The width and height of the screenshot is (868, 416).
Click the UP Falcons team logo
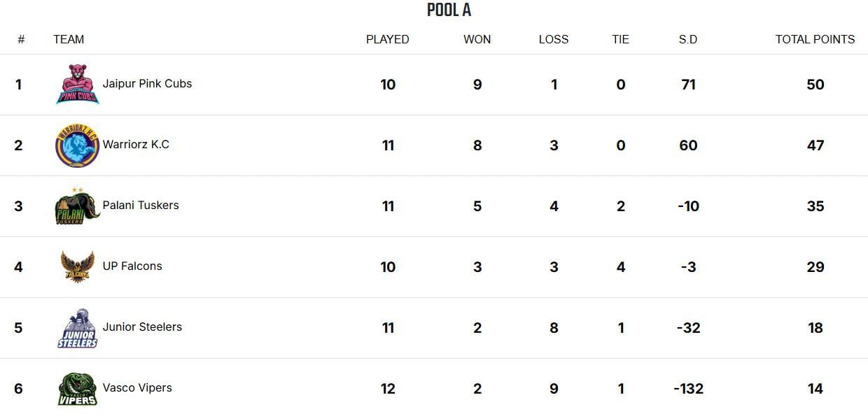(77, 267)
